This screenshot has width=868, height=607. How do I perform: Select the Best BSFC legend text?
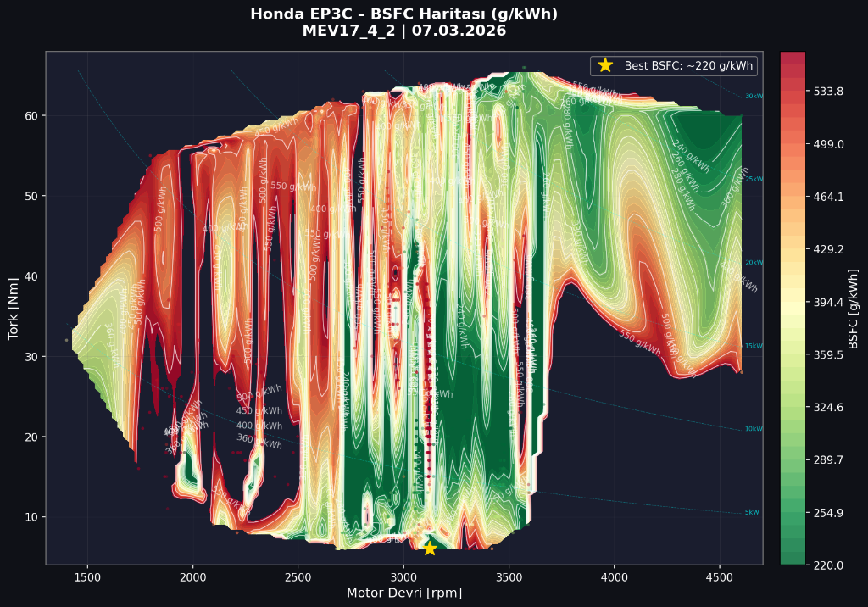pyautogui.click(x=688, y=65)
